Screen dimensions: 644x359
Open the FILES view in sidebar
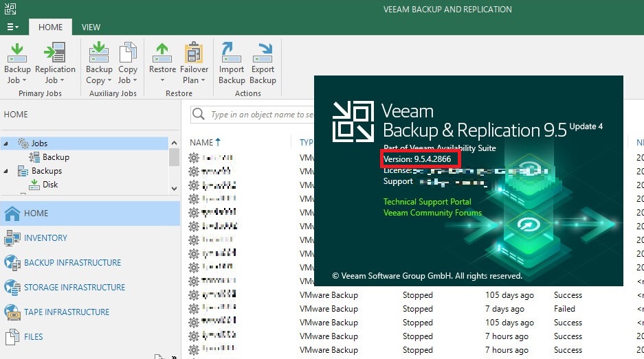point(90,336)
